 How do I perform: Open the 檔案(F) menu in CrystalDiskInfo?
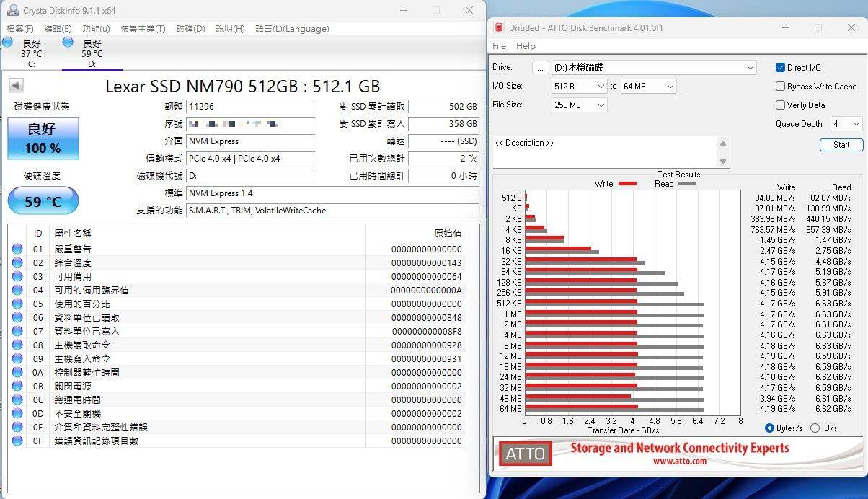(20, 29)
